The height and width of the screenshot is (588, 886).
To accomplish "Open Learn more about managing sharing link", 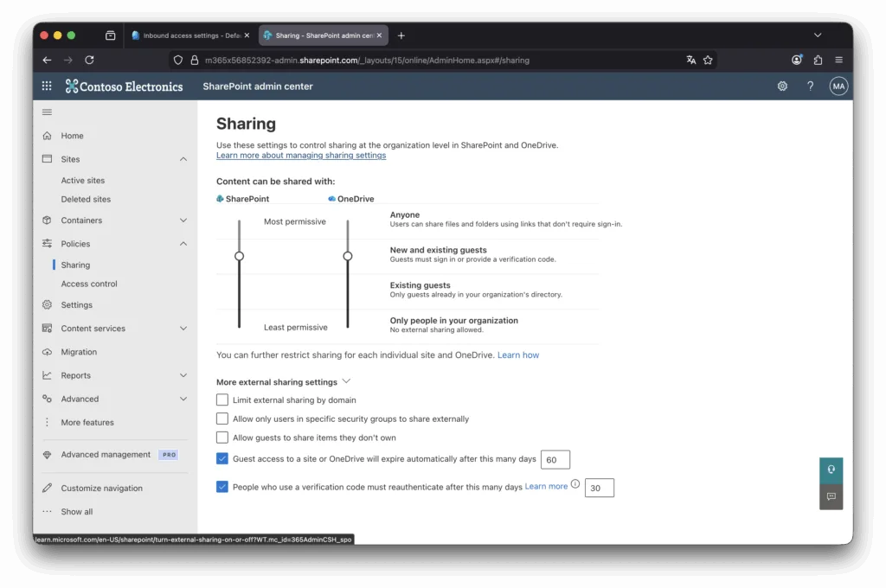I will click(x=301, y=156).
